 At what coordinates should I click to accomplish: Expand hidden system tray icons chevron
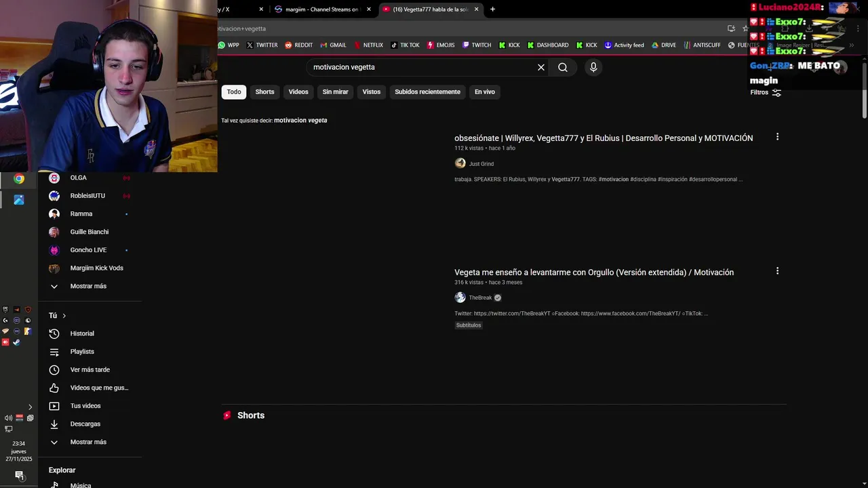pyautogui.click(x=30, y=407)
